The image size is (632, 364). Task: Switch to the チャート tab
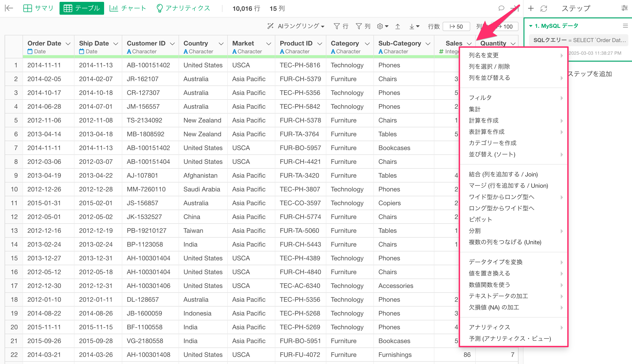tap(128, 8)
